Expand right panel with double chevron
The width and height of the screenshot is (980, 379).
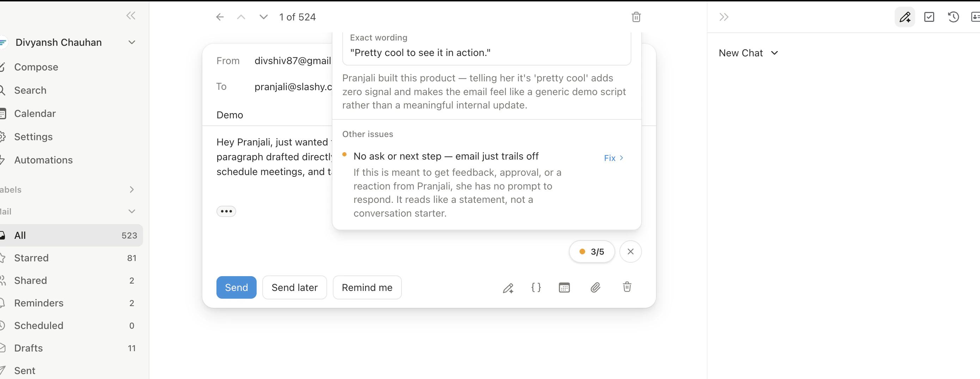(x=724, y=17)
